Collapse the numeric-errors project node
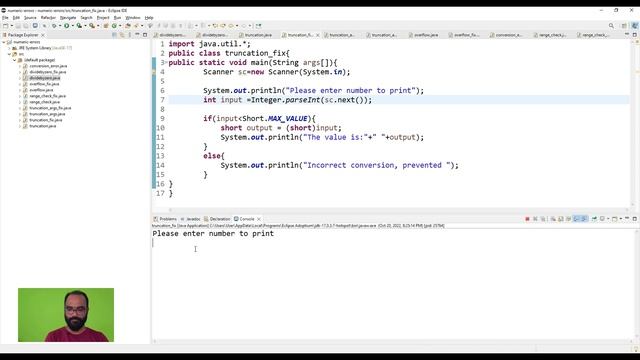 pyautogui.click(x=4, y=42)
